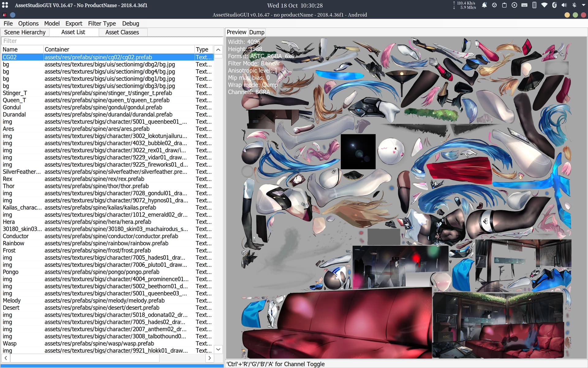Click the horizontal scroll-left arrow
This screenshot has height=368, width=588.
pyautogui.click(x=6, y=358)
